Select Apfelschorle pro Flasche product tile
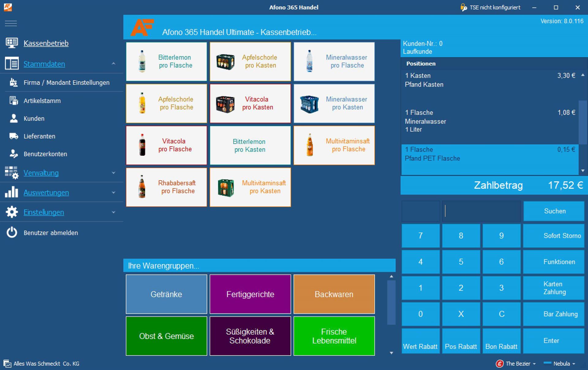The image size is (588, 370). [x=166, y=103]
